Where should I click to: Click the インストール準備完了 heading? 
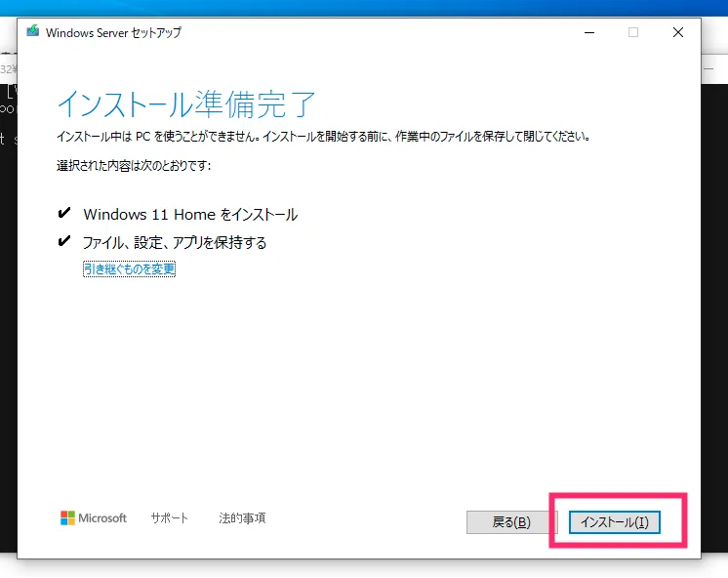186,104
